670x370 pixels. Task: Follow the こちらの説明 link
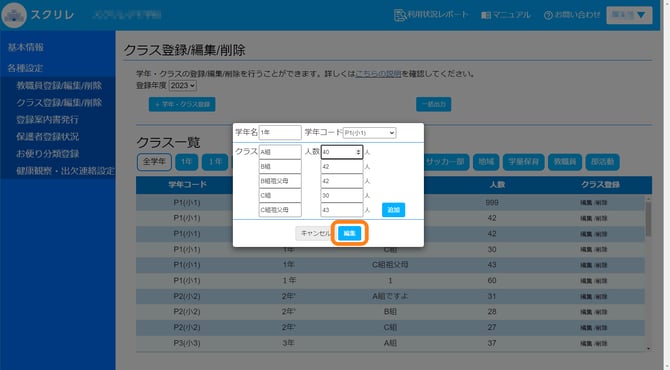tap(378, 74)
